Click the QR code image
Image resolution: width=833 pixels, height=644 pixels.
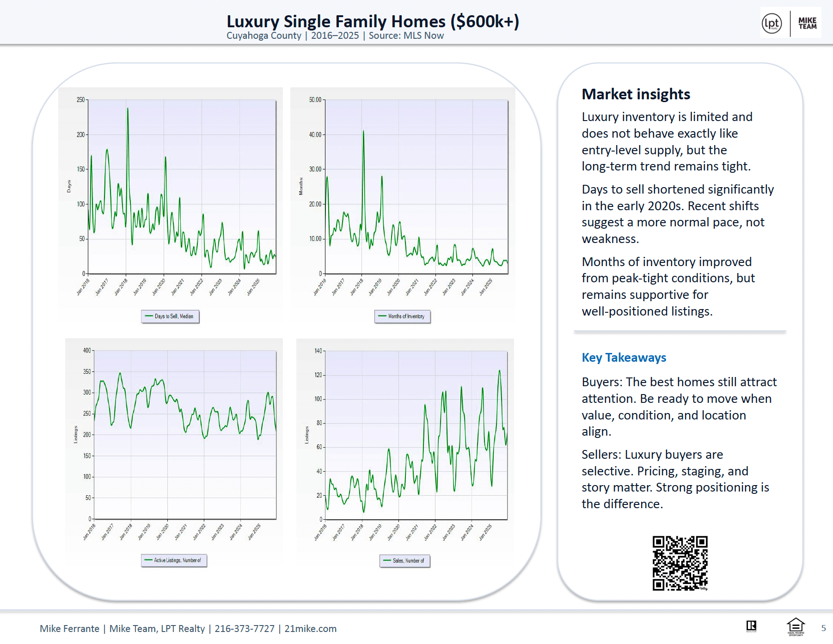tap(680, 563)
